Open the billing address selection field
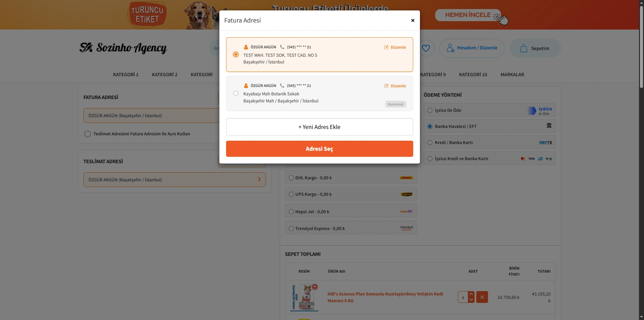Viewport: 644px width, 320px height. 151,116
